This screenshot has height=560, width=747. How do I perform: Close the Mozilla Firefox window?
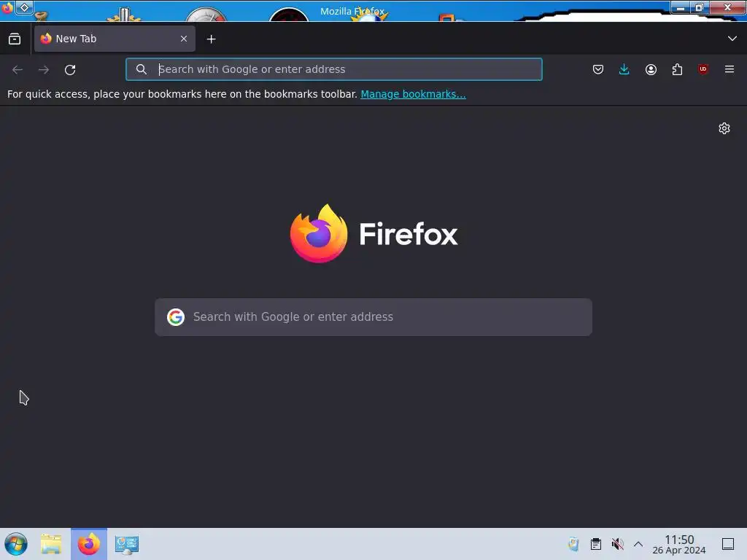[727, 7]
